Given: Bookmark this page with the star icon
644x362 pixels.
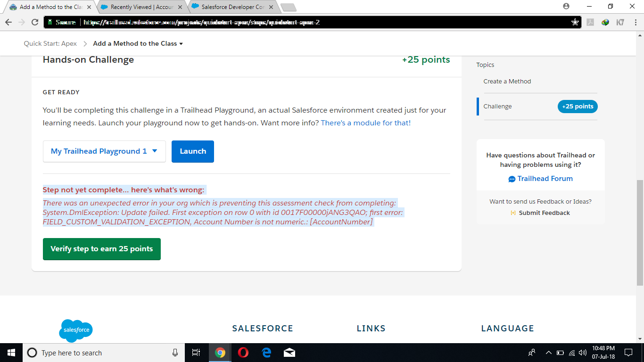Looking at the screenshot, I should click(575, 22).
